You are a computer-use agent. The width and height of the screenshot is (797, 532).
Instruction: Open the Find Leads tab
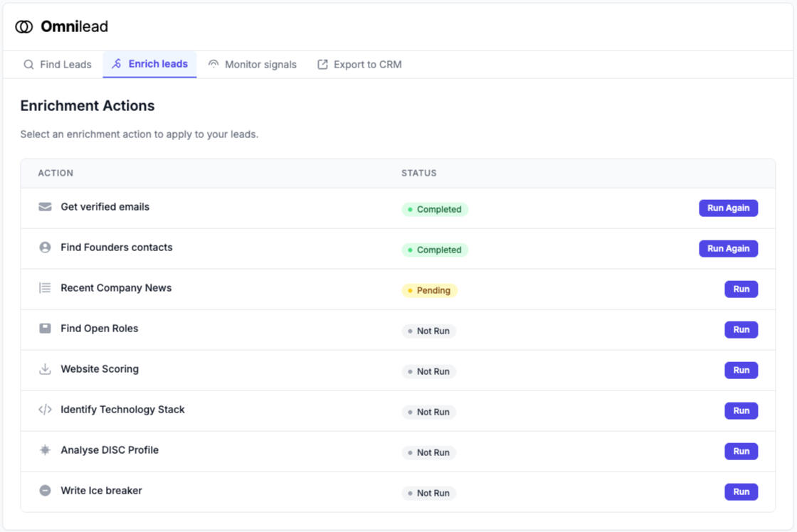point(58,65)
